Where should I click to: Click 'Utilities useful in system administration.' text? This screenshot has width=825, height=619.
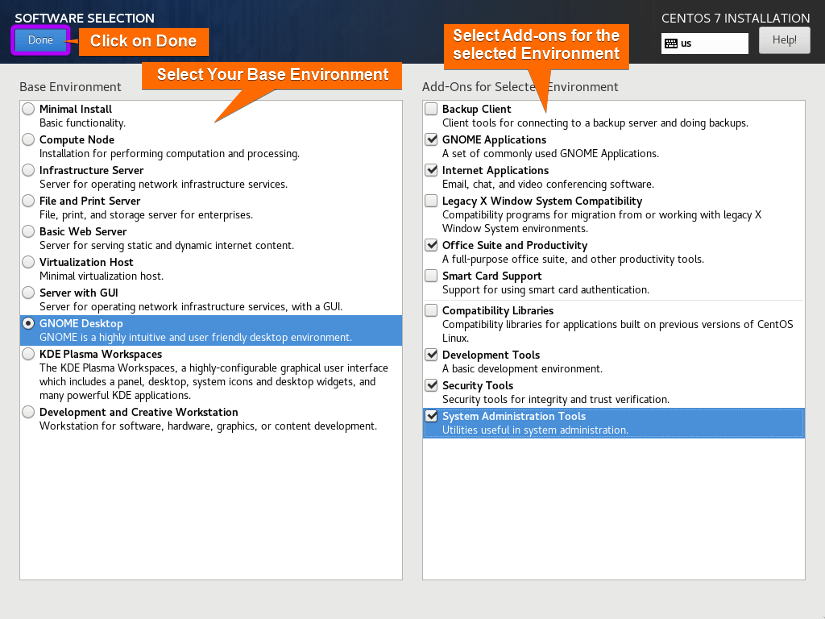535,430
